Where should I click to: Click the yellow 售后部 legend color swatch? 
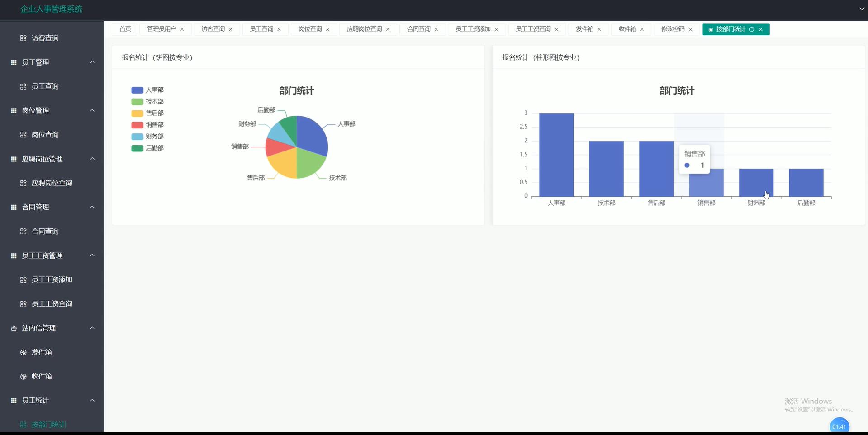pyautogui.click(x=137, y=113)
